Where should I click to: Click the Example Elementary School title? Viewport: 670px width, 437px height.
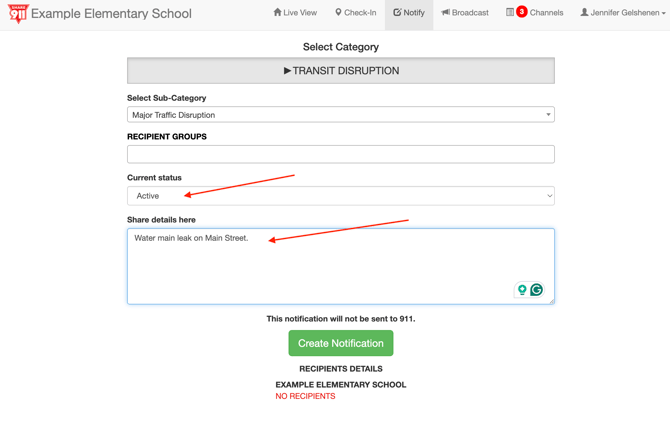pyautogui.click(x=111, y=14)
